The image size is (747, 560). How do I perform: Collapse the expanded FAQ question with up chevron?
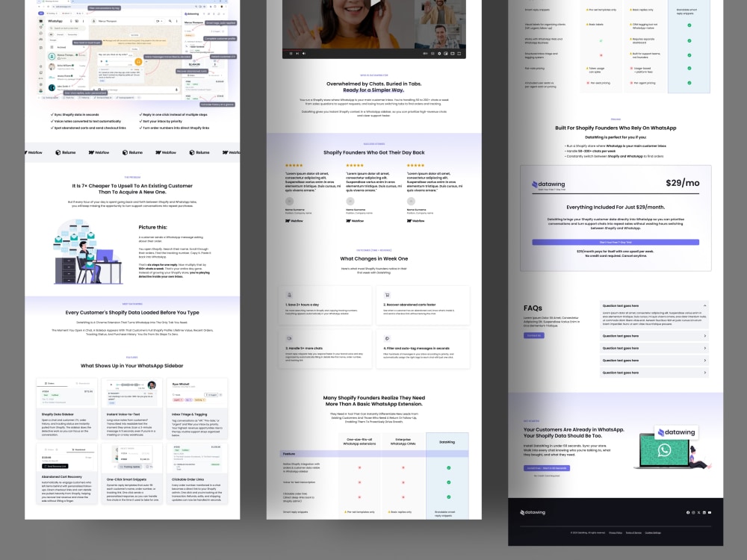(704, 305)
